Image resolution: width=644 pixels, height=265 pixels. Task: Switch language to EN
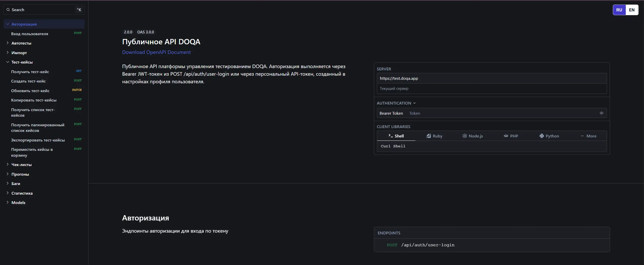[632, 10]
